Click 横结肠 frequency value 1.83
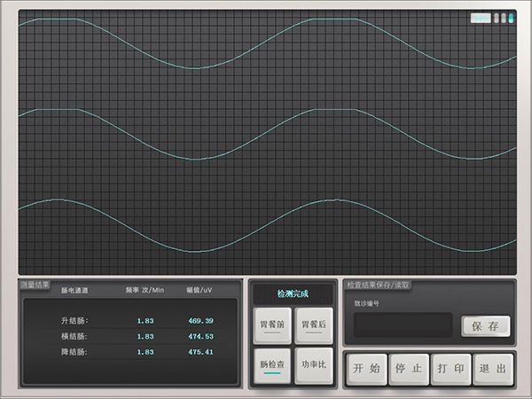This screenshot has height=399, width=532. pos(145,337)
